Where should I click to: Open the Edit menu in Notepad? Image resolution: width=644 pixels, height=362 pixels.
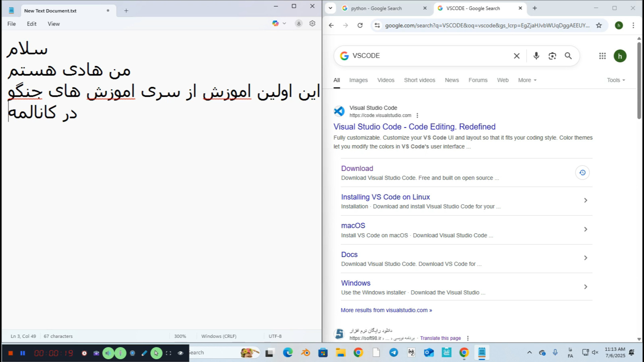coord(32,24)
